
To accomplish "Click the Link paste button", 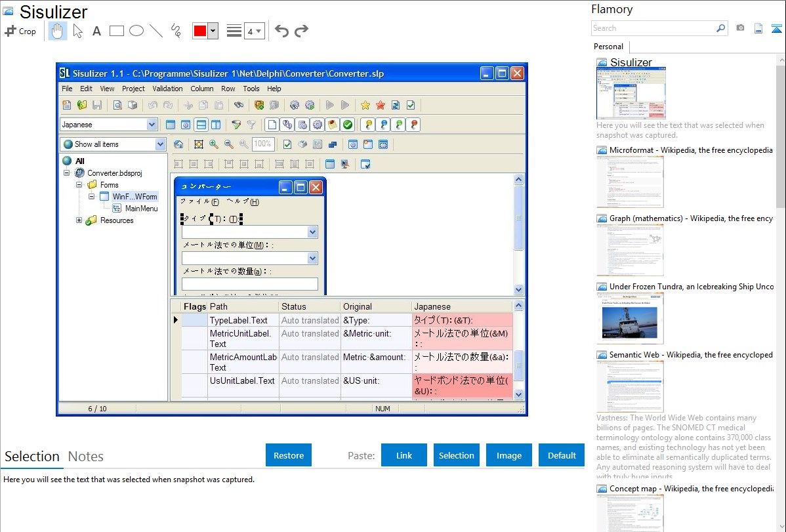I will (404, 455).
